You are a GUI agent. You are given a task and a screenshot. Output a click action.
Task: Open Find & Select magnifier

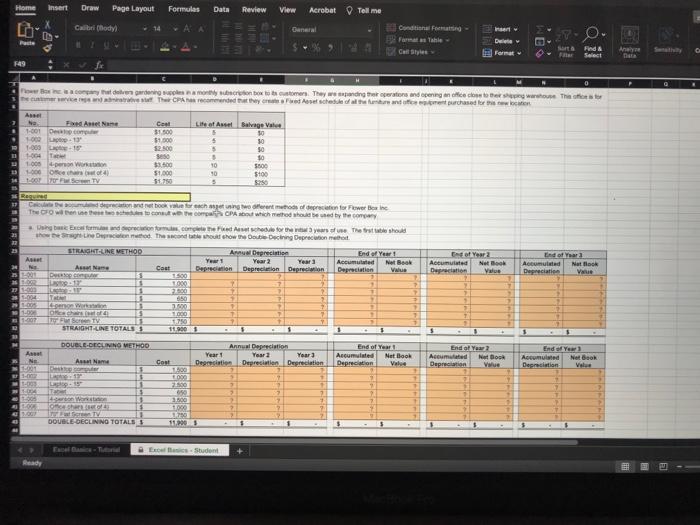pos(593,42)
